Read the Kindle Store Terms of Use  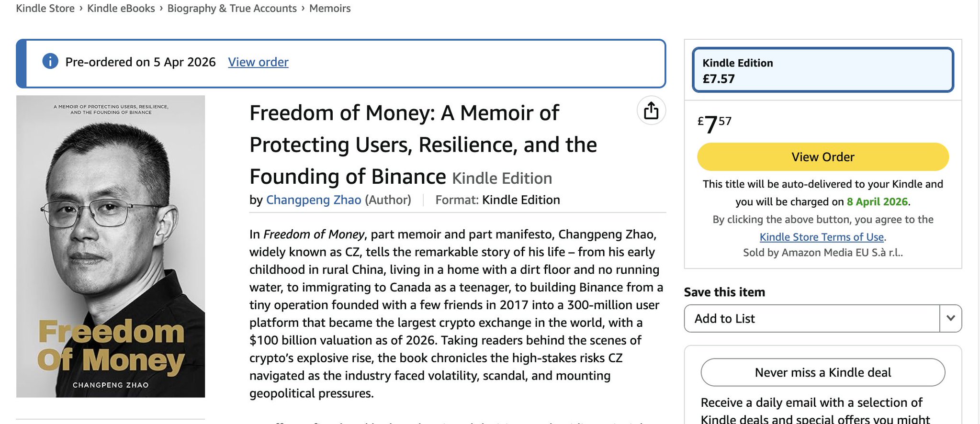[x=822, y=237]
